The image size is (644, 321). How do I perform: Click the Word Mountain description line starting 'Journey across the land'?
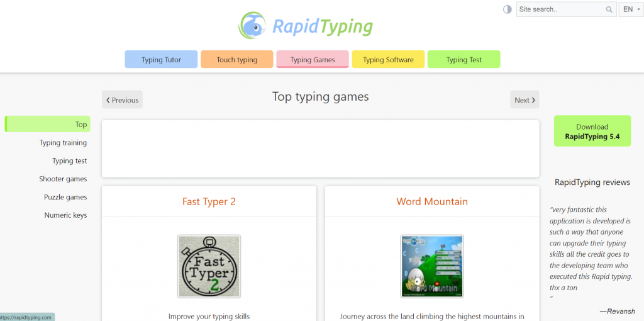[x=432, y=317]
